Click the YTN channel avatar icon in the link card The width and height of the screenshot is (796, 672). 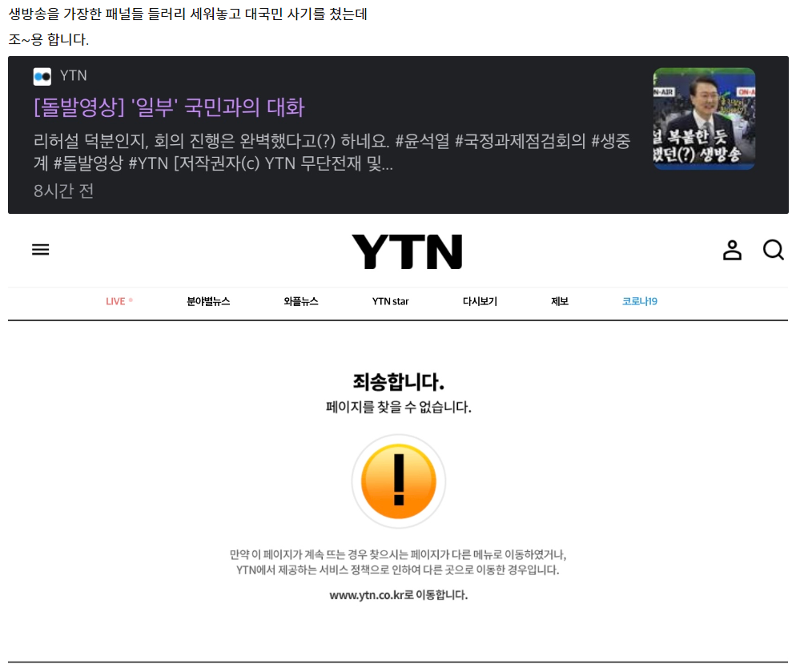click(x=42, y=77)
